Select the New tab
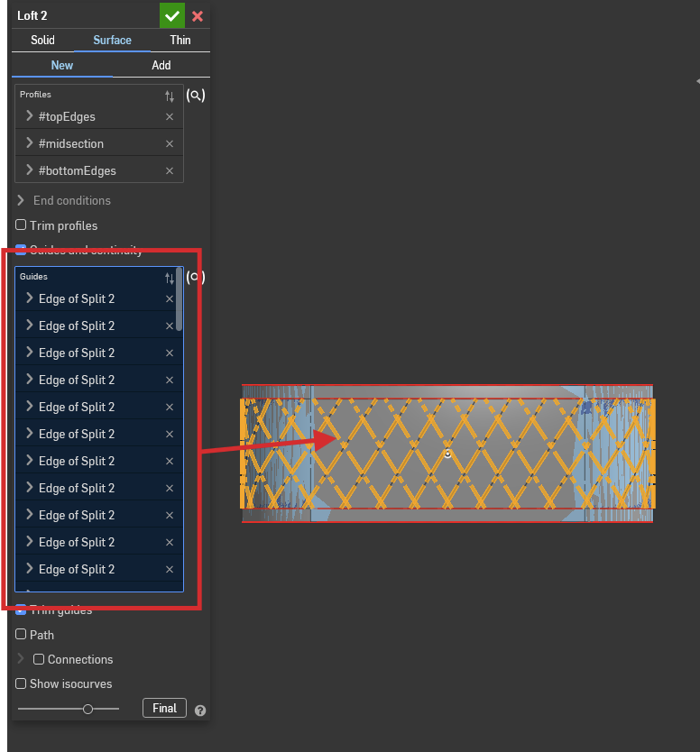The height and width of the screenshot is (752, 700). click(62, 65)
